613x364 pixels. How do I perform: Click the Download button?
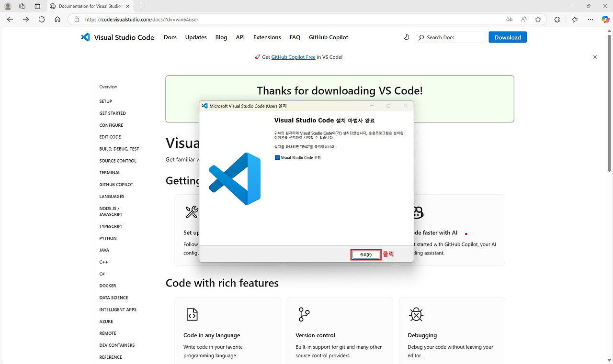click(507, 37)
